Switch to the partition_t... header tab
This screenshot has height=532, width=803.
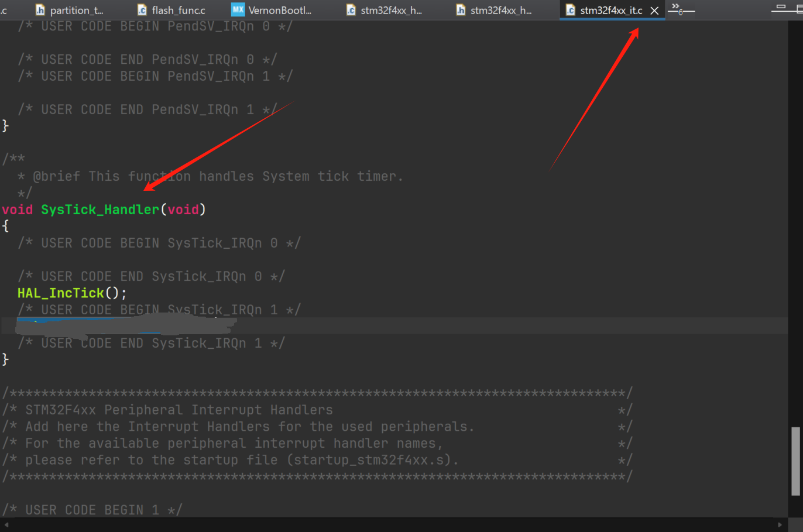click(x=69, y=10)
